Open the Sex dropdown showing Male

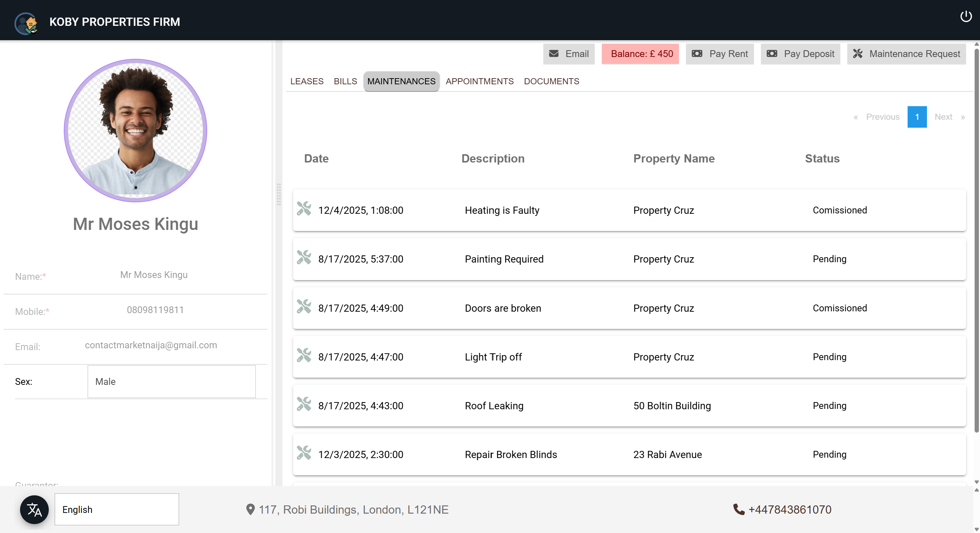pyautogui.click(x=171, y=381)
